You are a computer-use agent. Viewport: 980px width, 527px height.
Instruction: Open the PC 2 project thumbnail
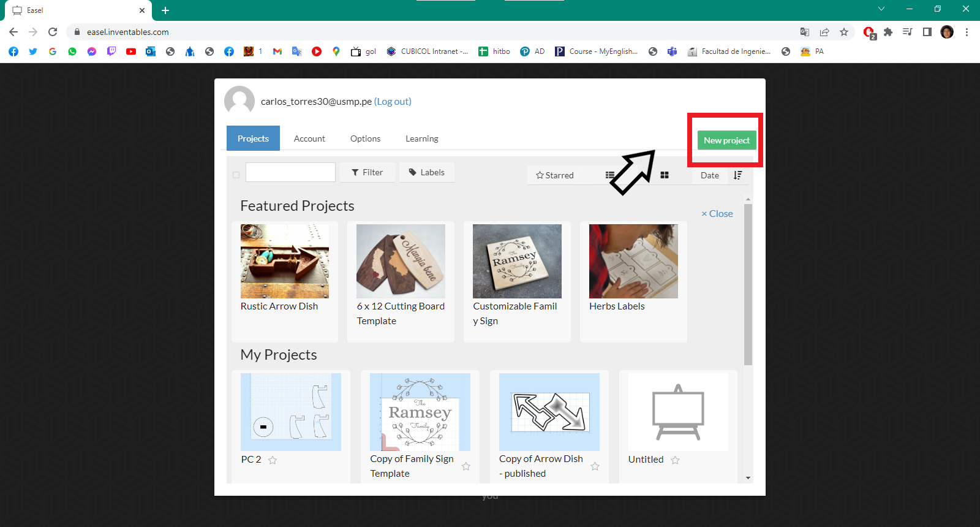[x=291, y=412]
